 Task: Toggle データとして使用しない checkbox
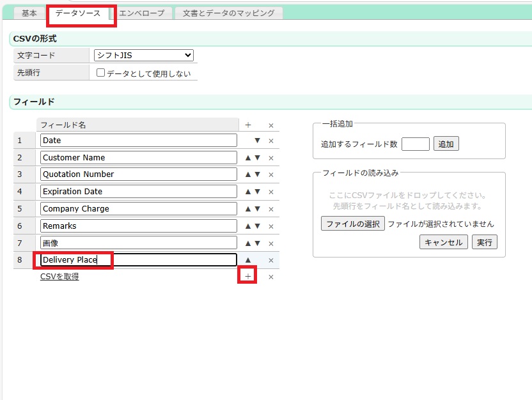pyautogui.click(x=100, y=73)
